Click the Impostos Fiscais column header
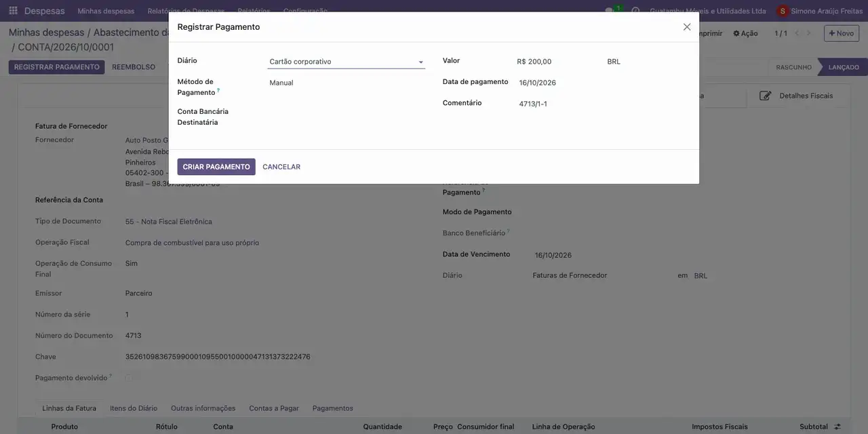Screen dimensions: 868x434 [719, 427]
